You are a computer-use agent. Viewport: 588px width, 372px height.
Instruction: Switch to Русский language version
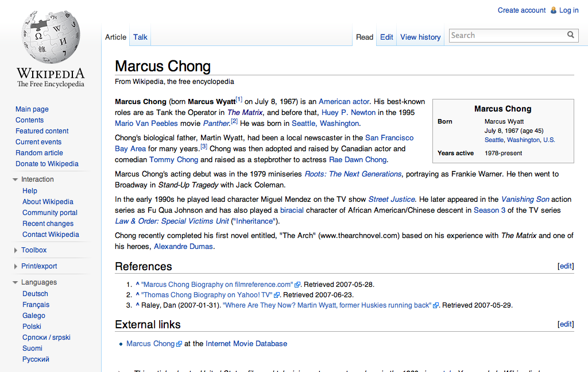pos(36,359)
